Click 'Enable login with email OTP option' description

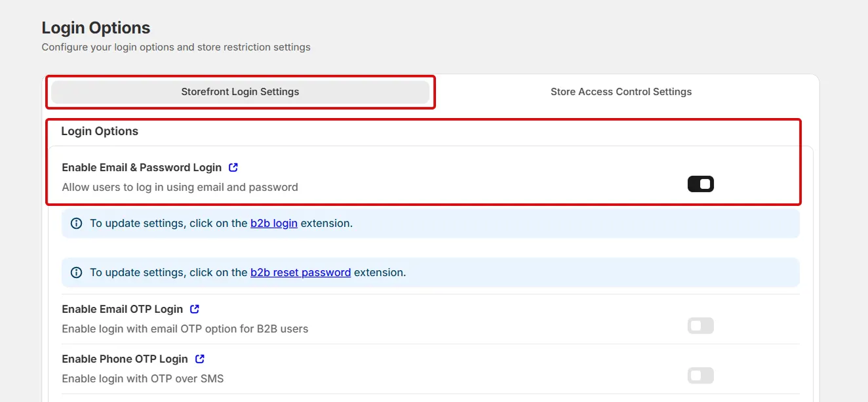pyautogui.click(x=185, y=329)
